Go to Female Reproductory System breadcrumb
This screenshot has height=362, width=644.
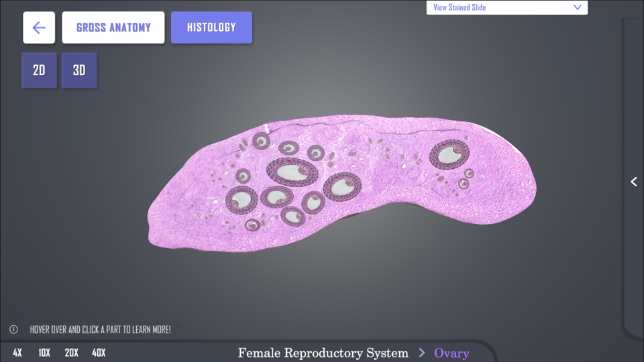pos(323,353)
